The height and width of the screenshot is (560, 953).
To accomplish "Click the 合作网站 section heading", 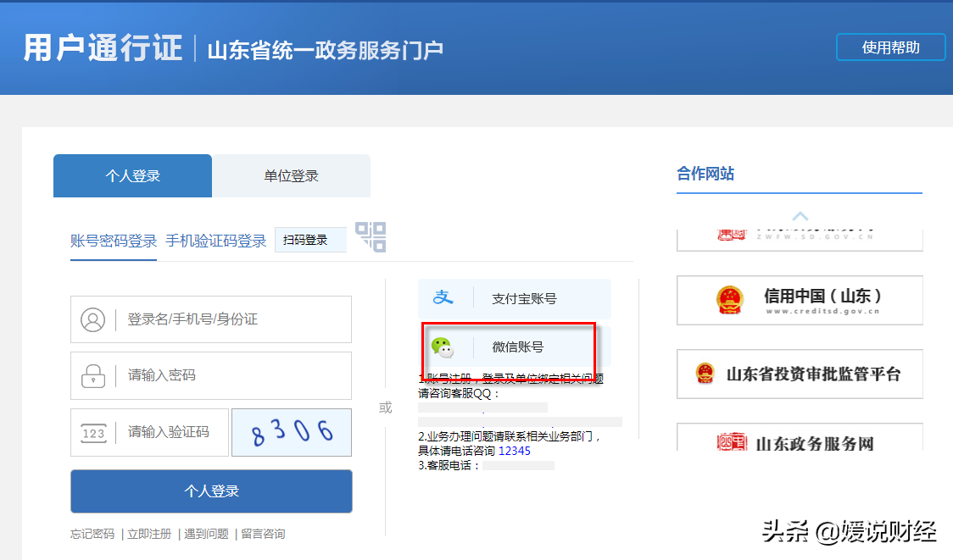I will coord(705,174).
